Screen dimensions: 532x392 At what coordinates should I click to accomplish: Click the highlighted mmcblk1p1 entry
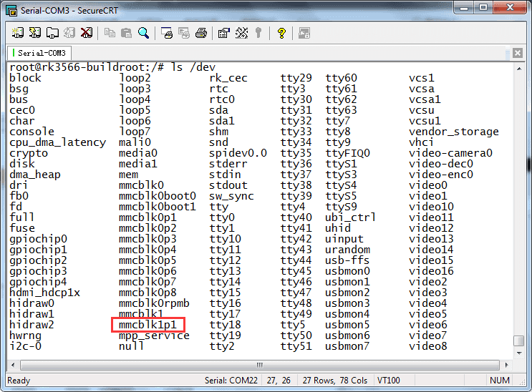click(x=147, y=325)
